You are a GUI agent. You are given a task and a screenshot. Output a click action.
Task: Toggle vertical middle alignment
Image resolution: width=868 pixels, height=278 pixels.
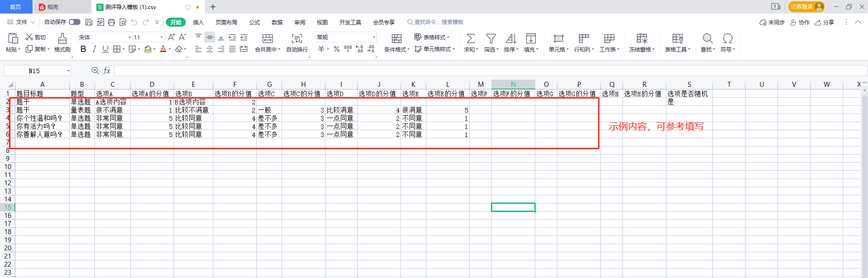tap(210, 37)
